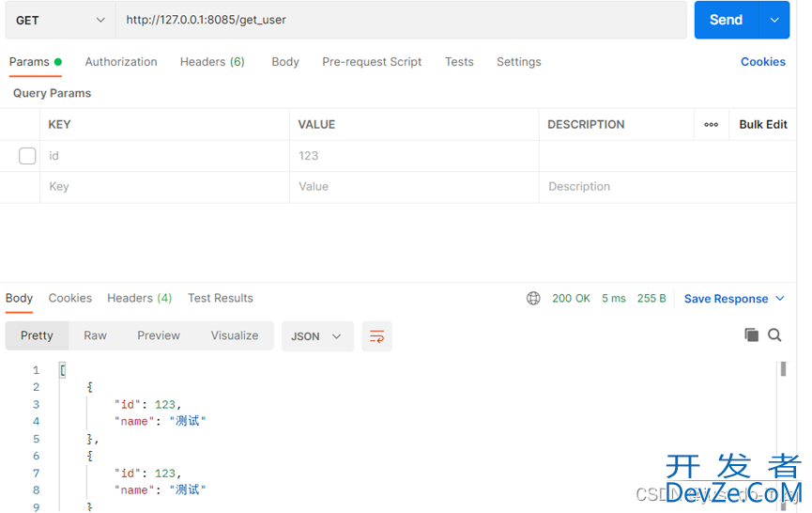Click the DESCRIPTION column header
812x513 pixels.
coord(586,124)
